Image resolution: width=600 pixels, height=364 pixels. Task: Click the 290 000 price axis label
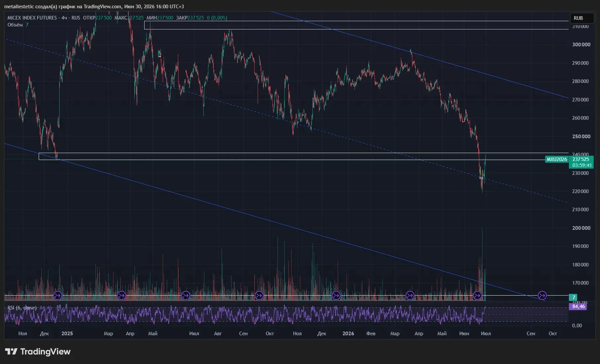tap(580, 63)
